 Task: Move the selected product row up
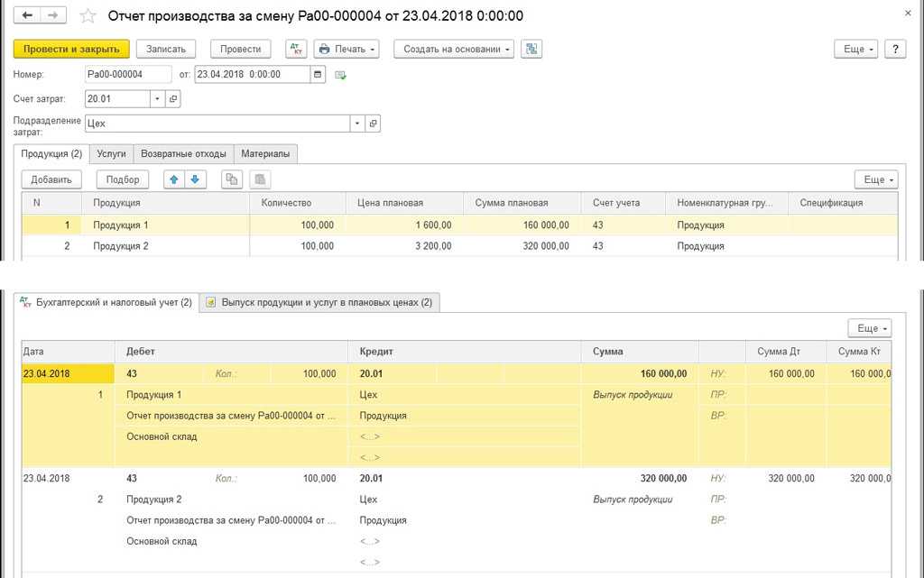coord(174,179)
